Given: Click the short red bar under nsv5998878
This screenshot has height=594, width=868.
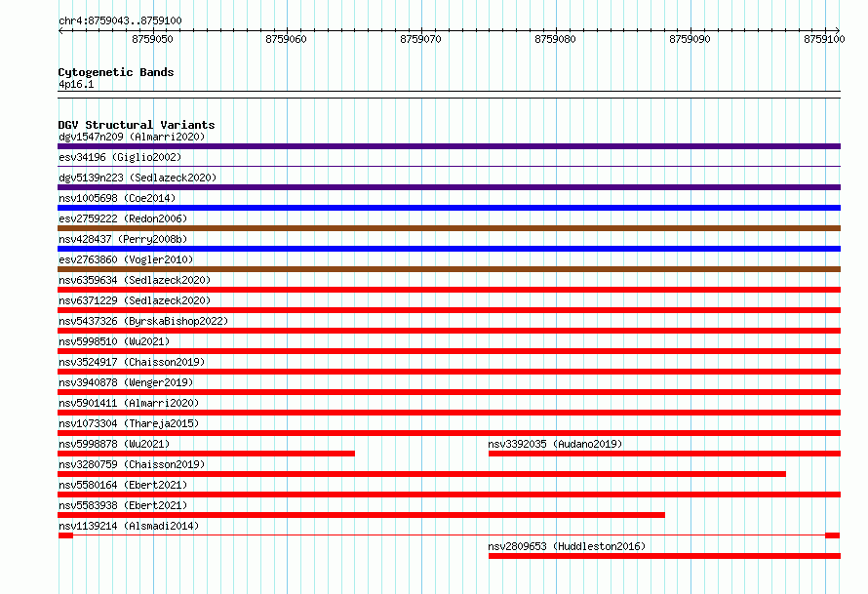Looking at the screenshot, I should tap(207, 454).
